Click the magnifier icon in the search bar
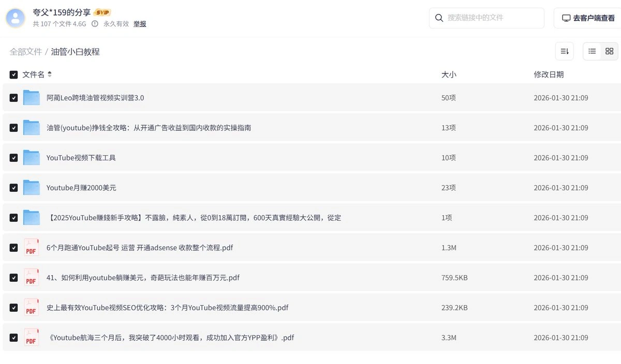Screen dimensions: 621x364 tap(439, 18)
